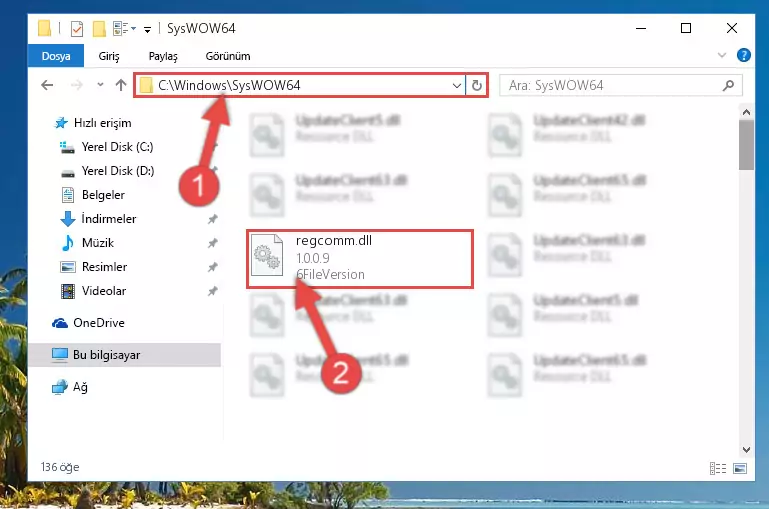This screenshot has height=509, width=769.
Task: Minimize the SysWOW64 window
Action: (x=641, y=28)
